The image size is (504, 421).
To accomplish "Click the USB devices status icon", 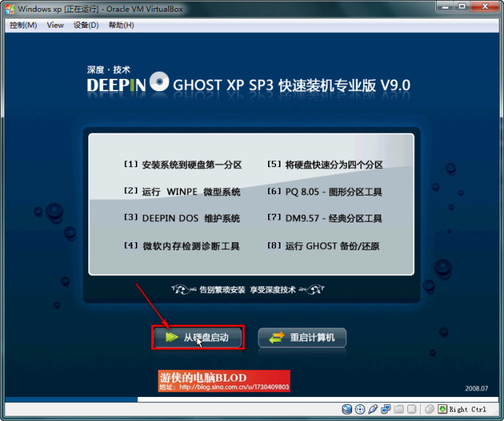I will coord(373,409).
